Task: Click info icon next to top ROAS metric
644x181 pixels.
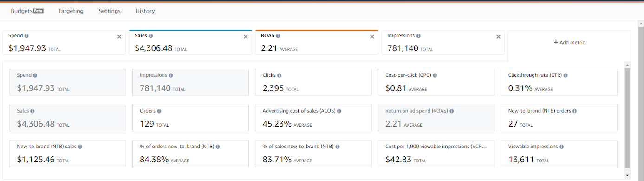Action: click(x=278, y=36)
